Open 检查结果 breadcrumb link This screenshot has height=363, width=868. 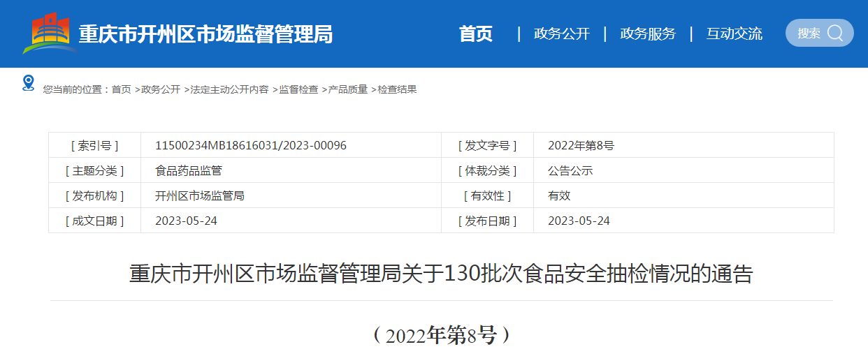click(398, 89)
